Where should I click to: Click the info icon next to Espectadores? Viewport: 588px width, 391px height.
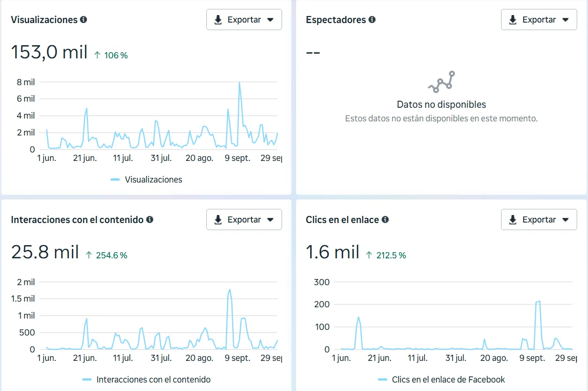pos(372,20)
